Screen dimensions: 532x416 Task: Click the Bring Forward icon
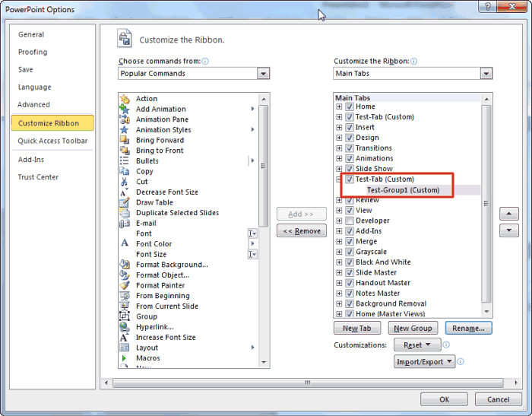(x=125, y=140)
